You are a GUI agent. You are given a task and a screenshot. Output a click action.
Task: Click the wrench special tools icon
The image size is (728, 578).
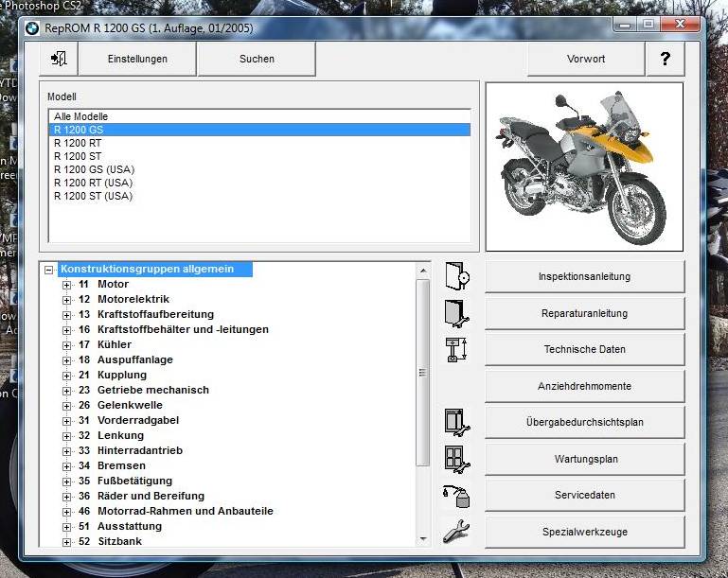coord(456,531)
